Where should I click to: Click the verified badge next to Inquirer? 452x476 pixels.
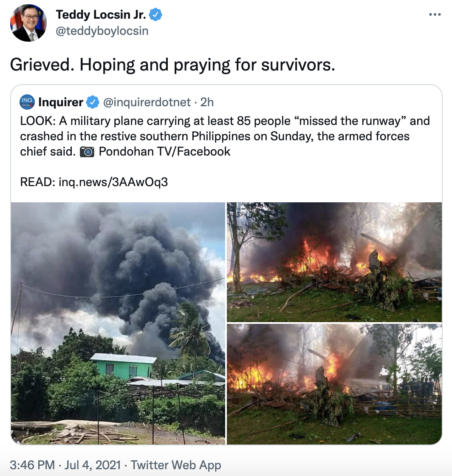[x=92, y=102]
